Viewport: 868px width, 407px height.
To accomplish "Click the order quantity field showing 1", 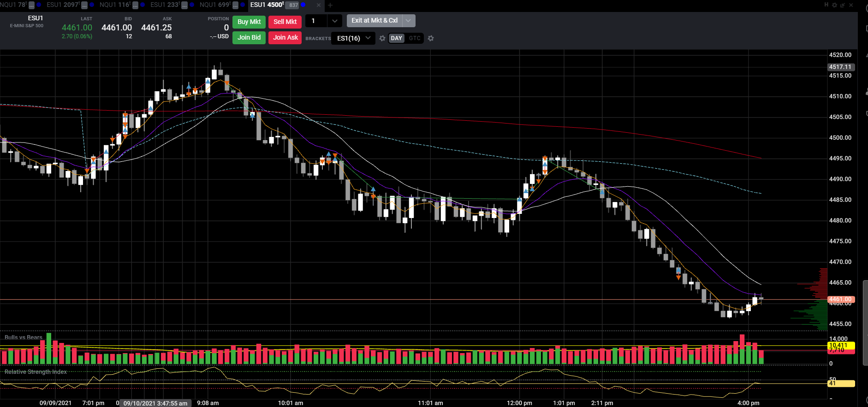I will [316, 21].
